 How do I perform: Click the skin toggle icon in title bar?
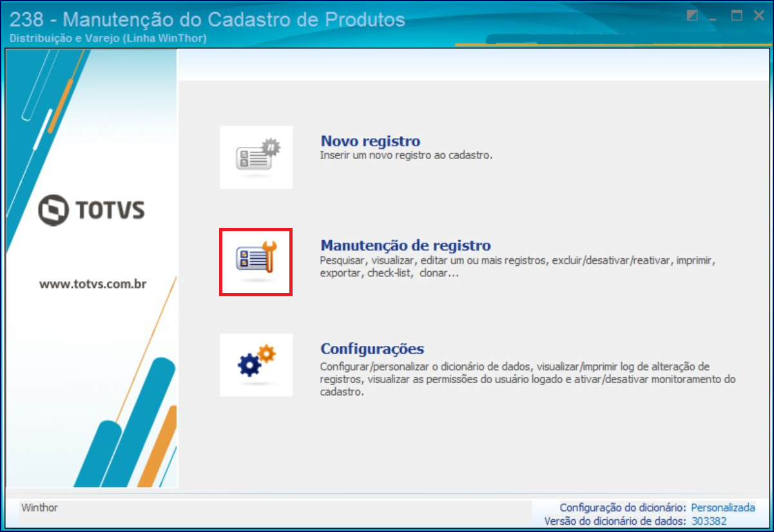coord(692,15)
